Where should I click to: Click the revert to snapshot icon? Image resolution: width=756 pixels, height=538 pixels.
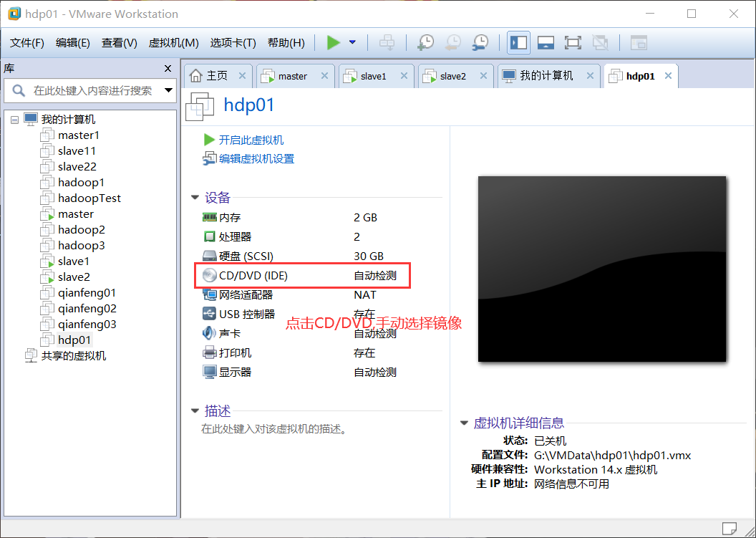452,42
